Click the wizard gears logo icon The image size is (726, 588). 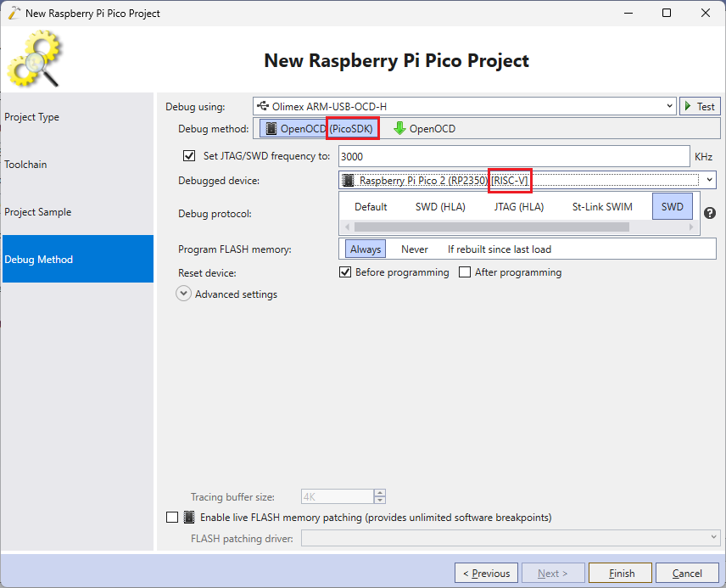click(35, 58)
